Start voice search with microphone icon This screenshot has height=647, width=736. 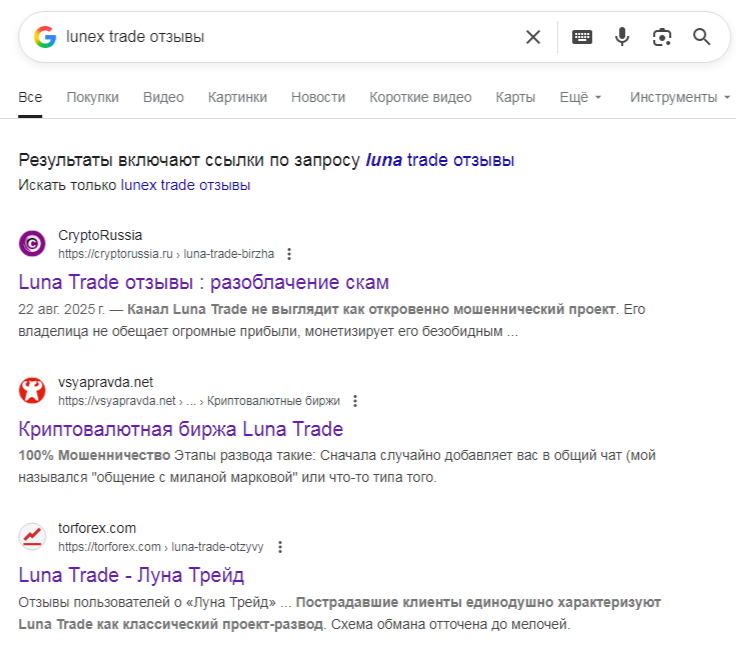(x=622, y=37)
